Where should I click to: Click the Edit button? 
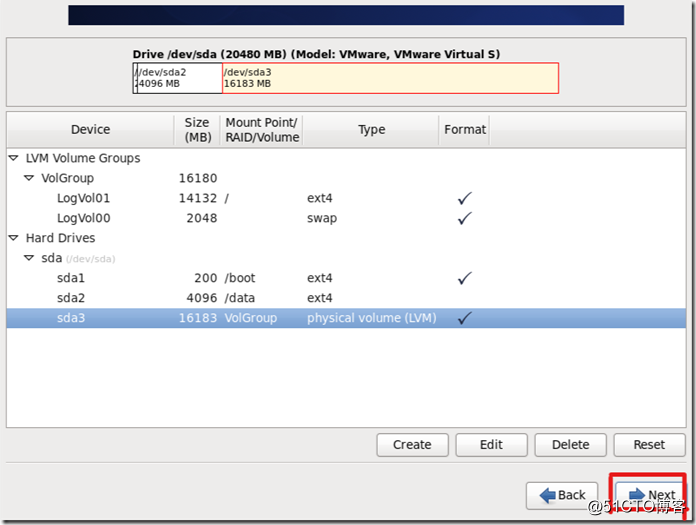[491, 445]
